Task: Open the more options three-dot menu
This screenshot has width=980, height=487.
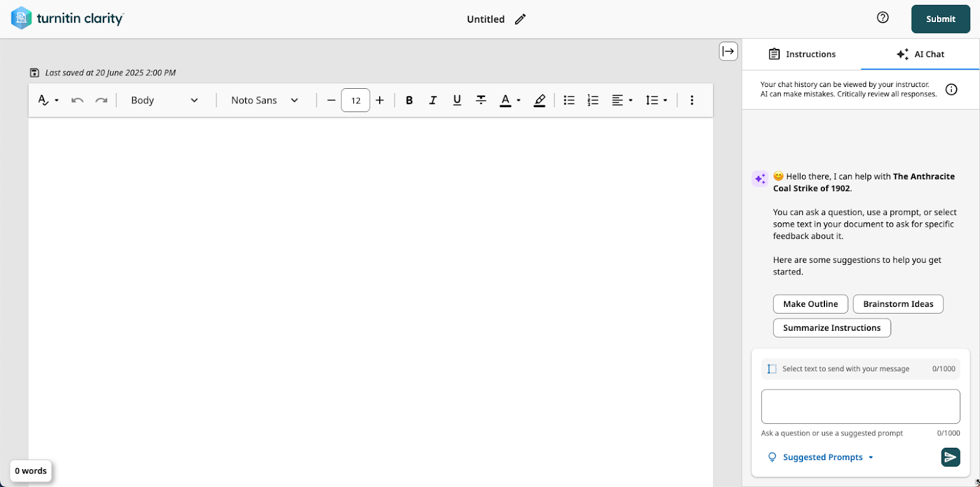Action: click(692, 100)
